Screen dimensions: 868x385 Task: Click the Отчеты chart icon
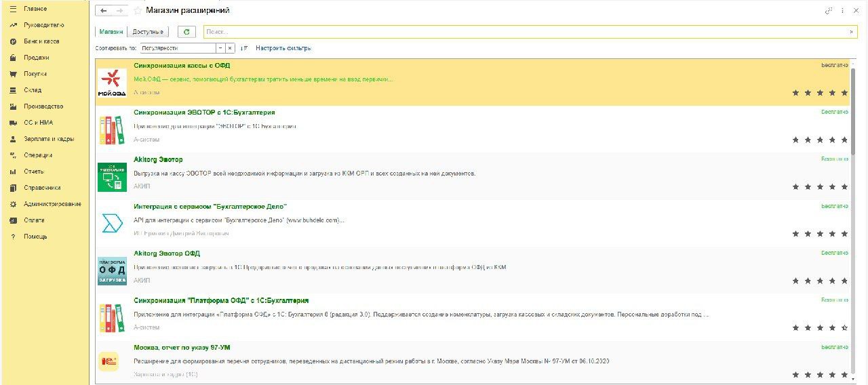coord(13,171)
